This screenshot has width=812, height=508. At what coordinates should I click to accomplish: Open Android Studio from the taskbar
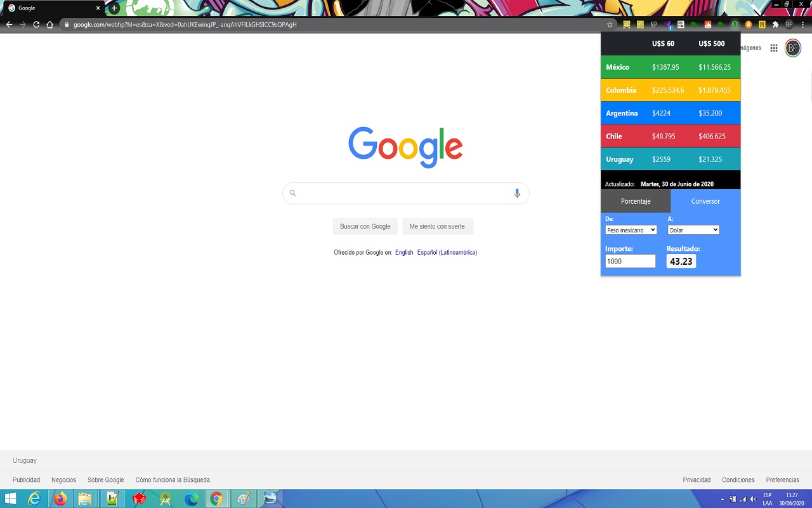point(165,498)
